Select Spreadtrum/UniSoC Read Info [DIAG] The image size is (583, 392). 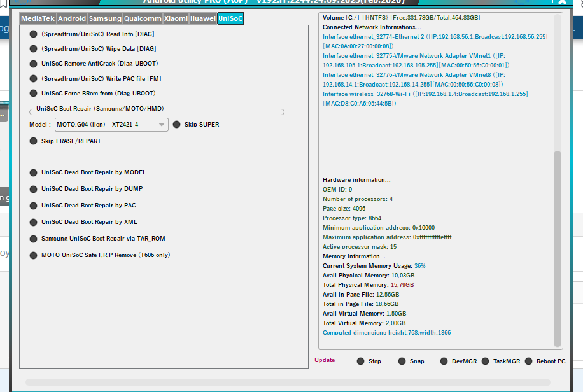pos(92,34)
